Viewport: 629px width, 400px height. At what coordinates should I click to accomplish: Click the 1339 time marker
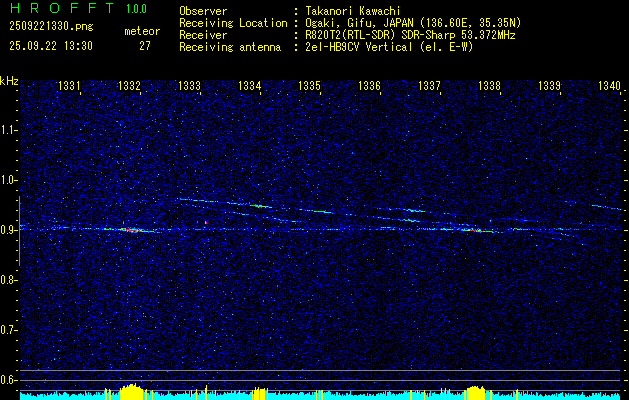pyautogui.click(x=549, y=85)
